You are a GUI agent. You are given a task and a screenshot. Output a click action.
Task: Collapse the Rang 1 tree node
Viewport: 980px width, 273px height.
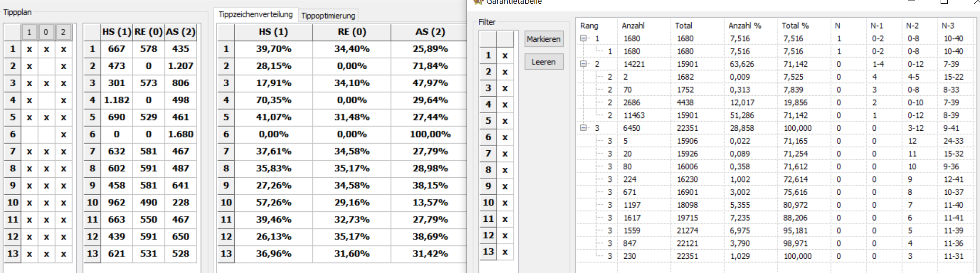584,38
